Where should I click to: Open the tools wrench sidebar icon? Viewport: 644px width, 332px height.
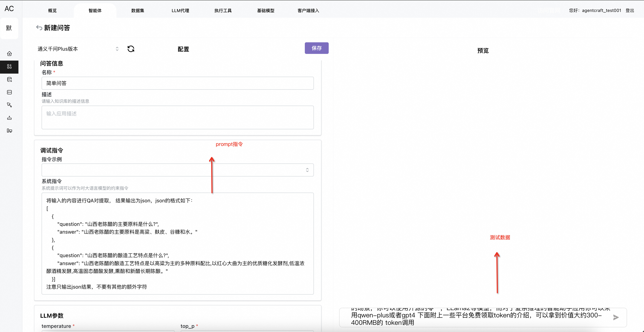point(9,105)
